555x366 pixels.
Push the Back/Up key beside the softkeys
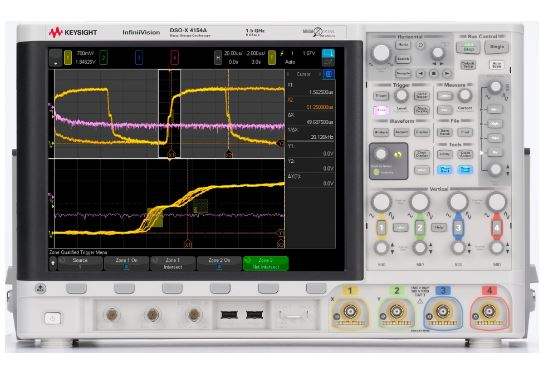click(41, 288)
